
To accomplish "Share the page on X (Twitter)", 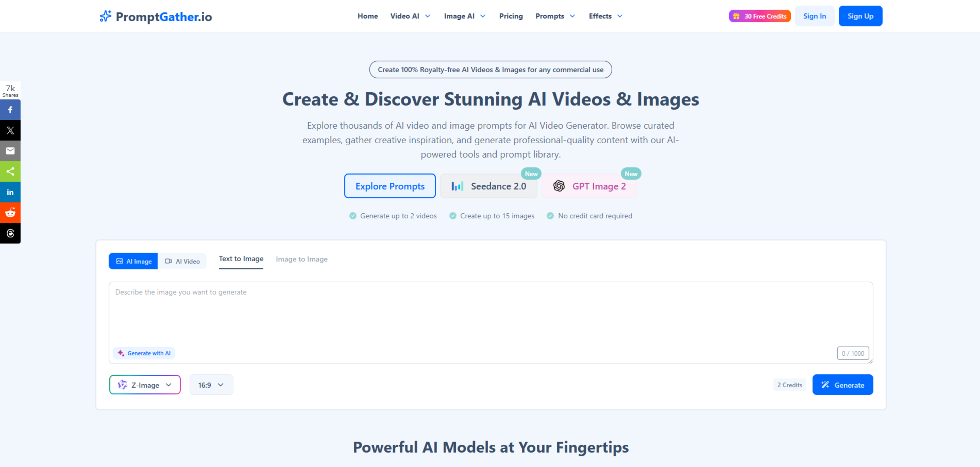I will pyautogui.click(x=10, y=130).
